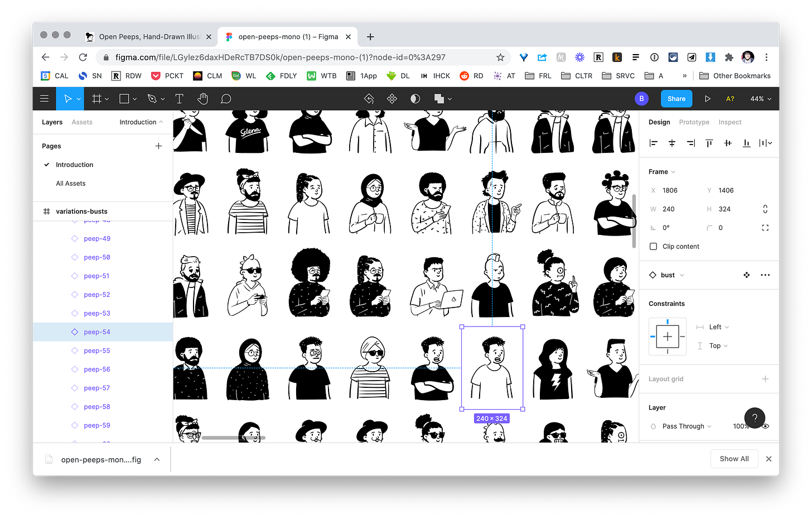This screenshot has width=812, height=519.
Task: Align selection right
Action: (691, 143)
